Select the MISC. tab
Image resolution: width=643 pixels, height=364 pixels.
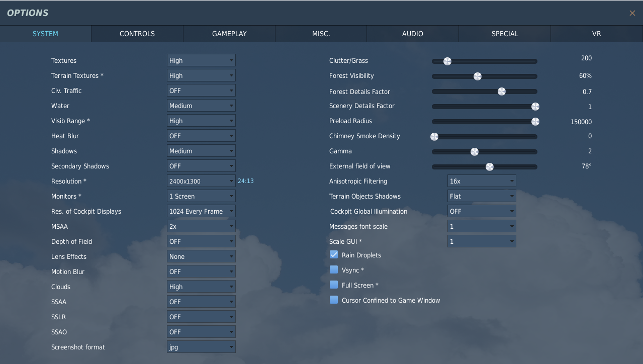321,34
